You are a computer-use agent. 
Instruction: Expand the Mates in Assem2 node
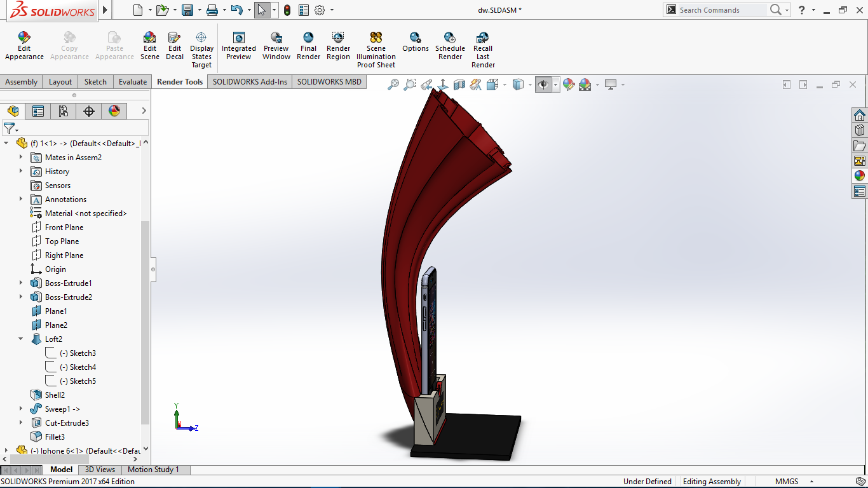[21, 157]
